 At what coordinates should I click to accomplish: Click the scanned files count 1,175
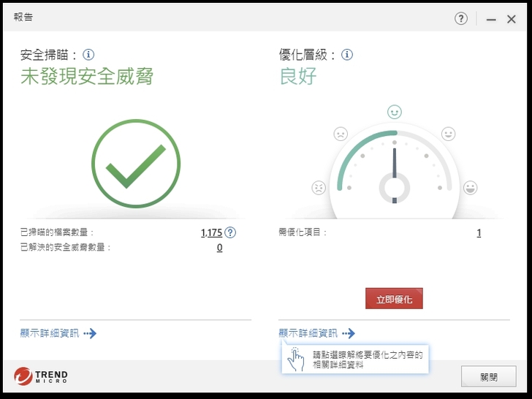pos(211,232)
